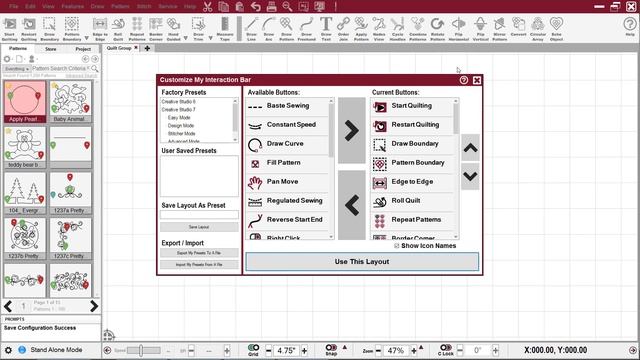Viewport: 640px width, 360px height.
Task: Increase zoom with the plus button
Action: pyautogui.click(x=414, y=351)
